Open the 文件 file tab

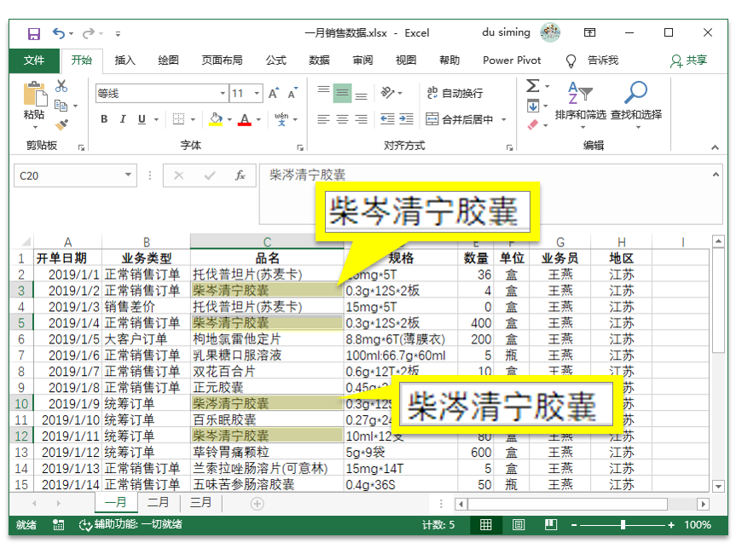point(34,60)
